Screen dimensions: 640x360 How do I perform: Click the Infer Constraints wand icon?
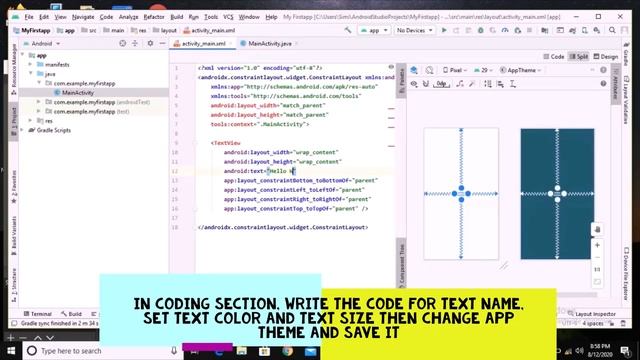point(472,84)
